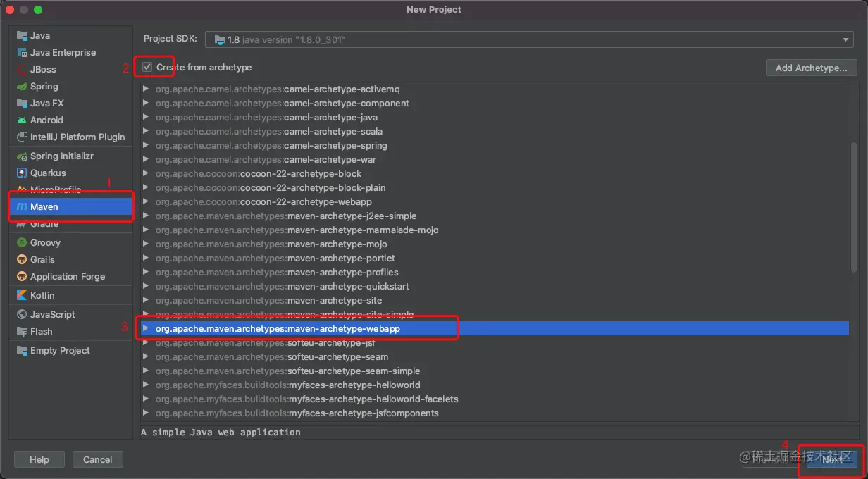Click the SDK folder icon in combo box
Viewport: 868px width, 479px height.
click(219, 40)
